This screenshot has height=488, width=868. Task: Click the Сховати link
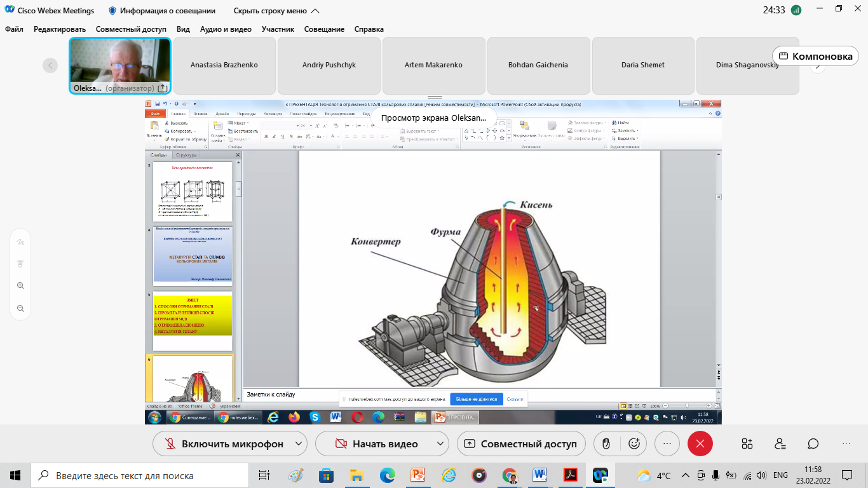coord(515,399)
